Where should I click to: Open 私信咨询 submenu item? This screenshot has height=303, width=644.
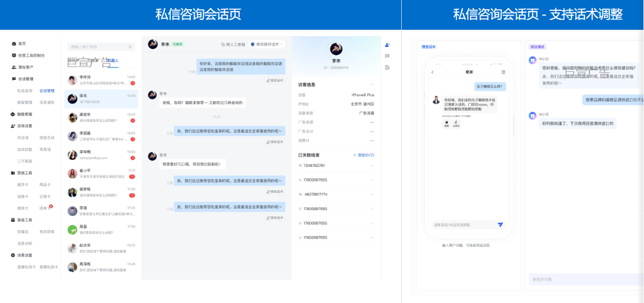(25, 91)
